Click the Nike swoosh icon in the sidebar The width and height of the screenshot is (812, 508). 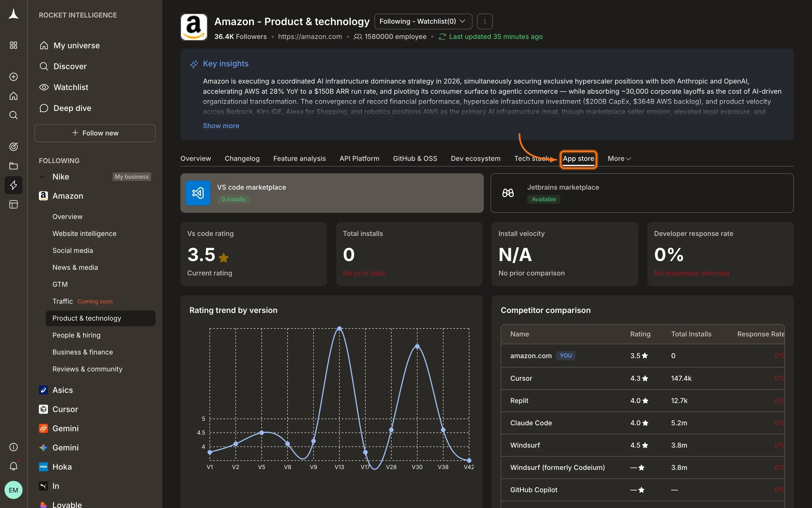[x=43, y=177]
